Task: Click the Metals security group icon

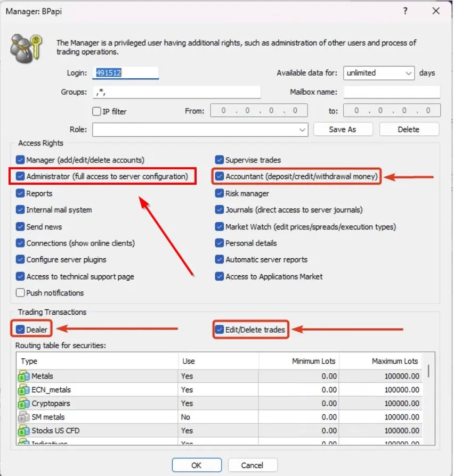Action: coord(25,376)
